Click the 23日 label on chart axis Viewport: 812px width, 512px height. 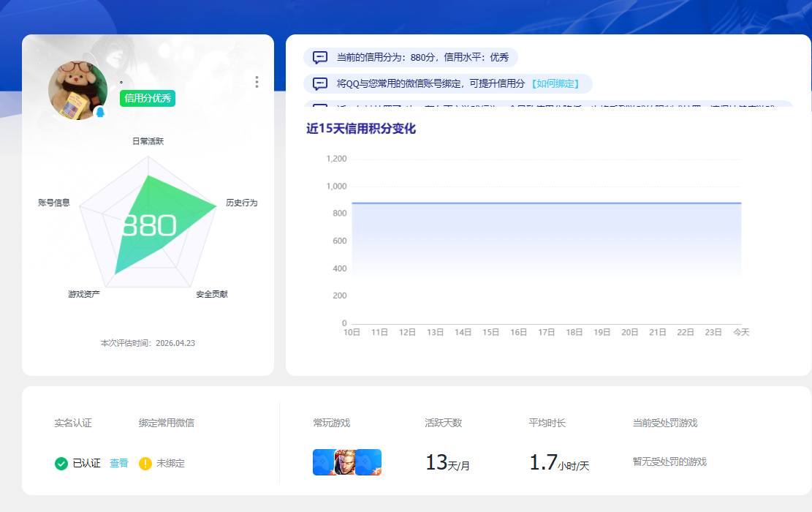713,332
